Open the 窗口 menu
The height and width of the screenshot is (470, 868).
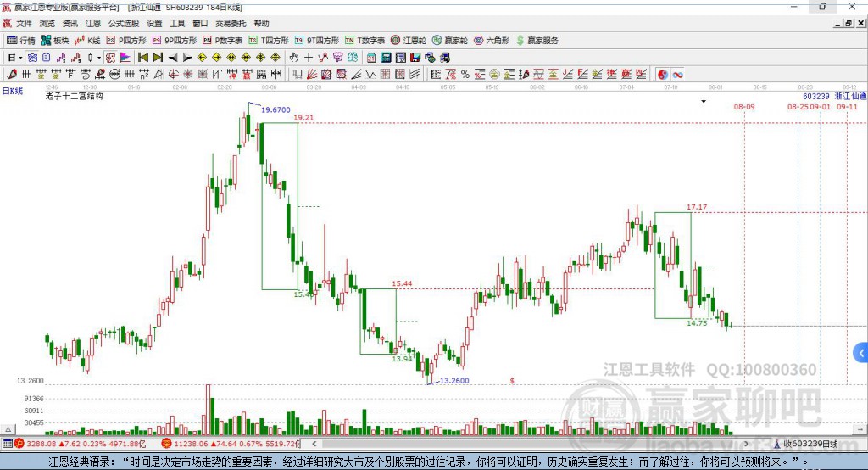200,23
